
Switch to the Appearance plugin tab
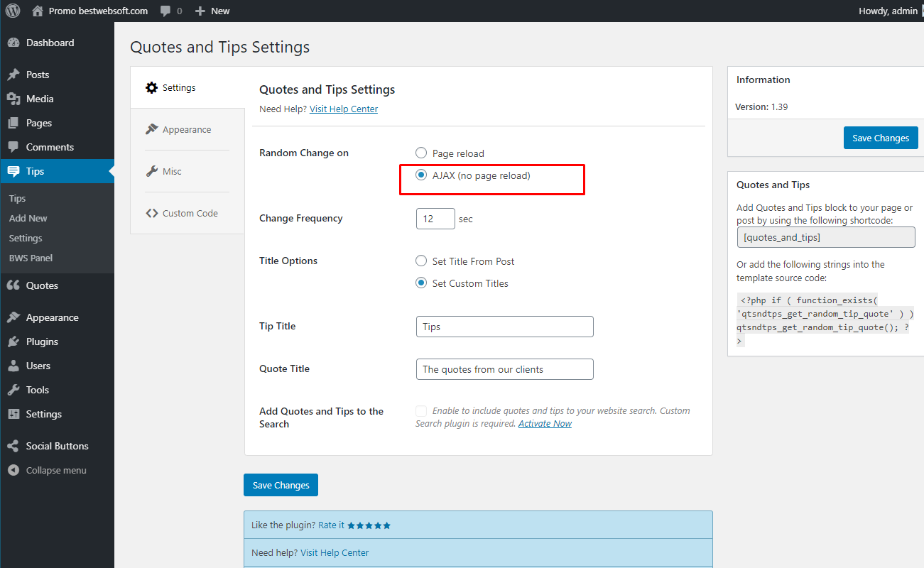187,129
